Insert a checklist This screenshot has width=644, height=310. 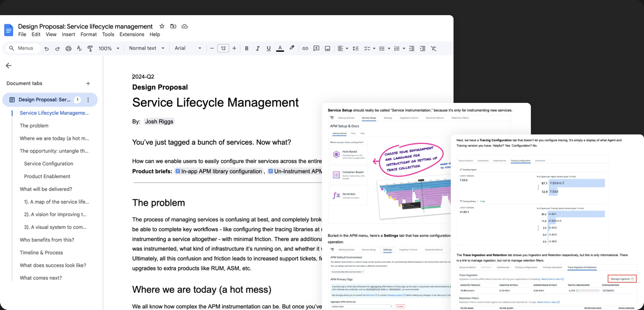coord(367,48)
